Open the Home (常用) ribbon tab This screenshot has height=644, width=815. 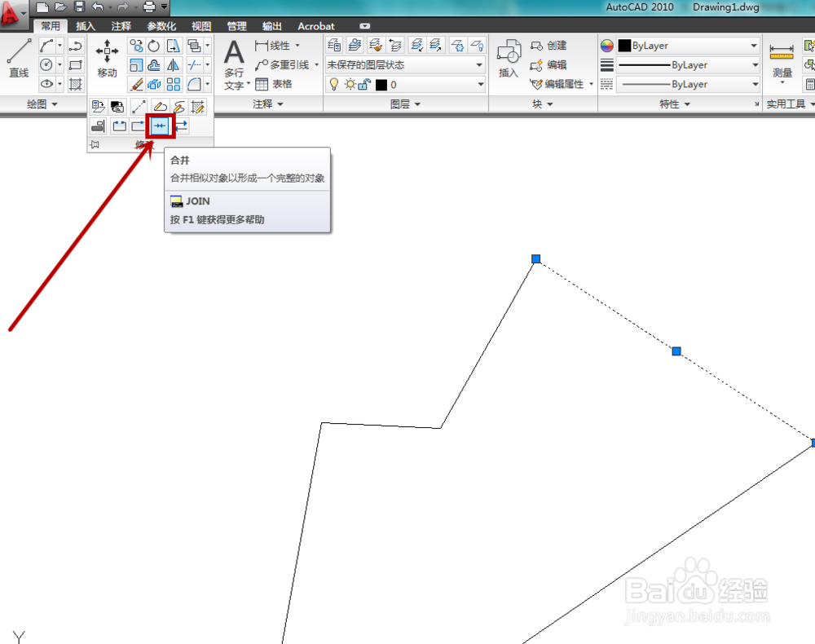pyautogui.click(x=51, y=26)
